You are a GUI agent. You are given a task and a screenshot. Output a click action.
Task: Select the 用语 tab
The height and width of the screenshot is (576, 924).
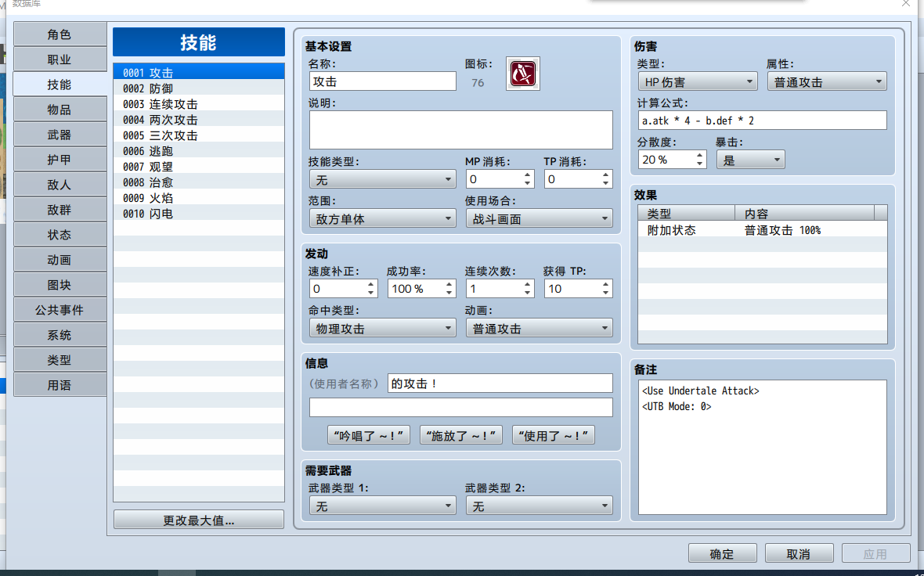pyautogui.click(x=60, y=385)
